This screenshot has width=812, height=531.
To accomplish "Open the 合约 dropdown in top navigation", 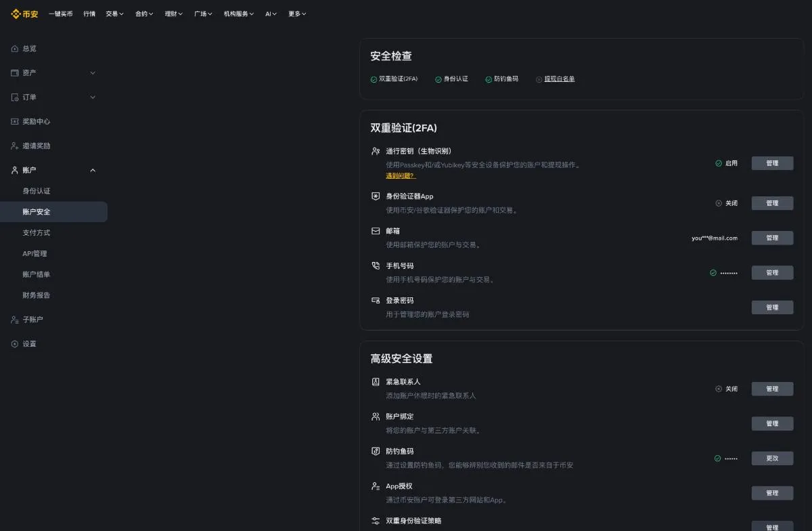I will [144, 14].
